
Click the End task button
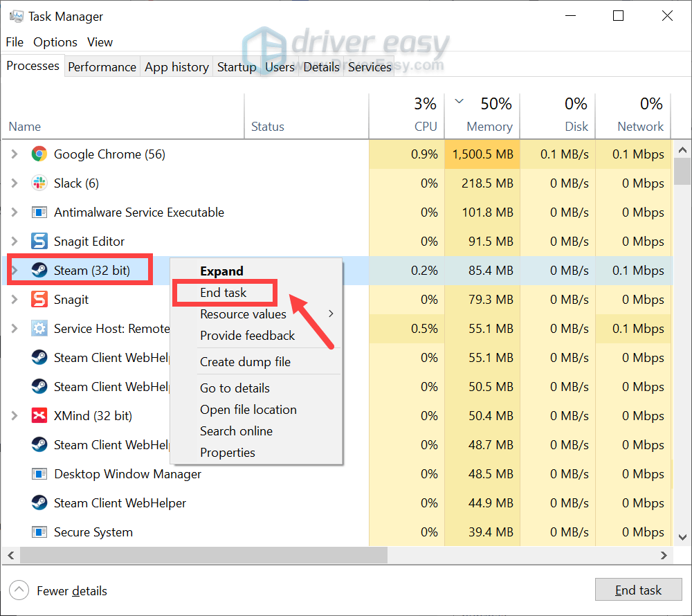pos(638,590)
